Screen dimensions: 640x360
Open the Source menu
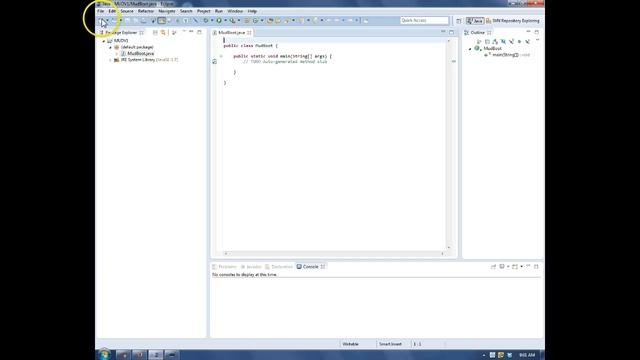(127, 11)
